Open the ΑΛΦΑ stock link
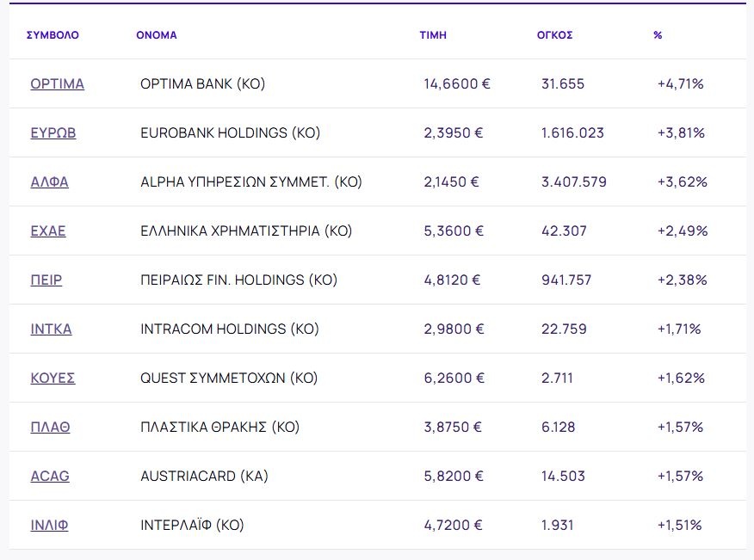 point(49,182)
